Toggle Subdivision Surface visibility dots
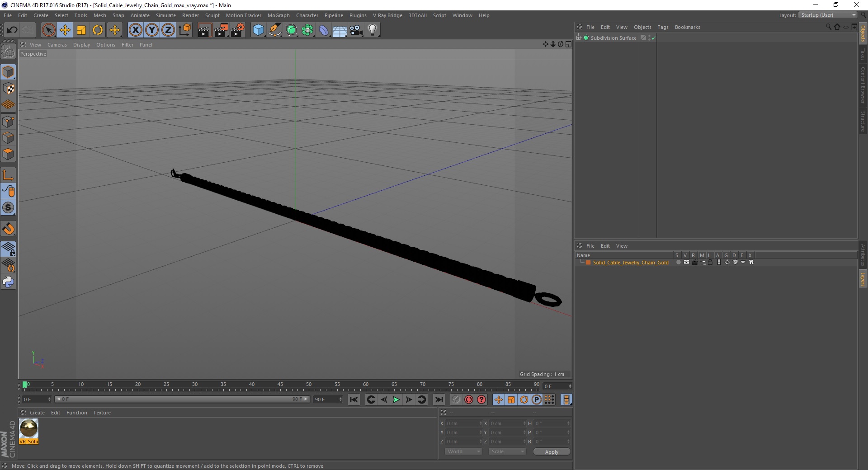The height and width of the screenshot is (470, 868). (x=649, y=38)
